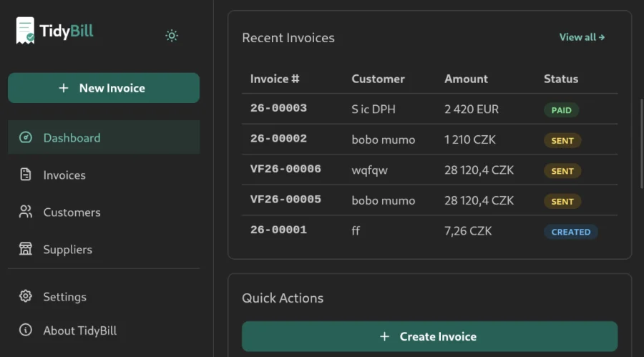Click amount 1 210 CZK
This screenshot has height=357, width=644.
470,140
